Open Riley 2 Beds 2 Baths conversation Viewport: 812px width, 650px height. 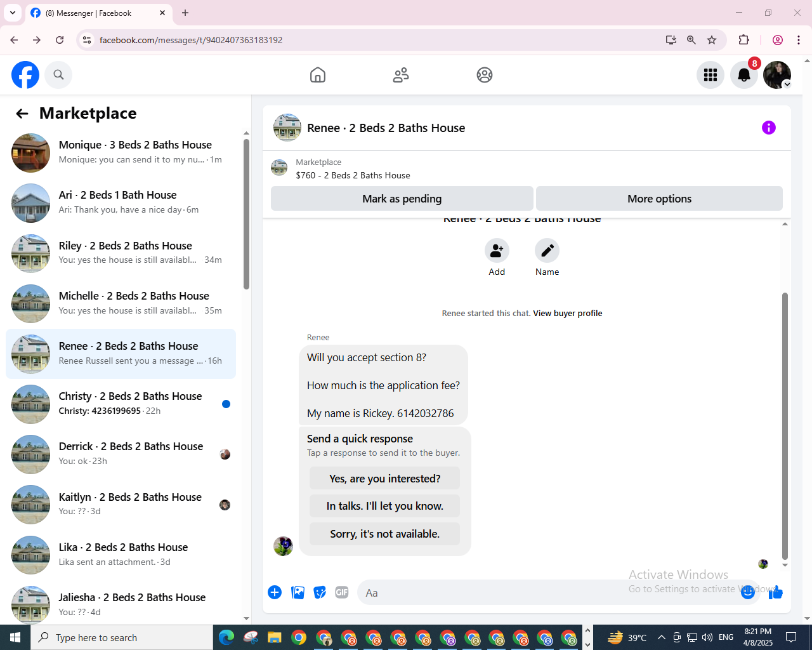coord(121,253)
